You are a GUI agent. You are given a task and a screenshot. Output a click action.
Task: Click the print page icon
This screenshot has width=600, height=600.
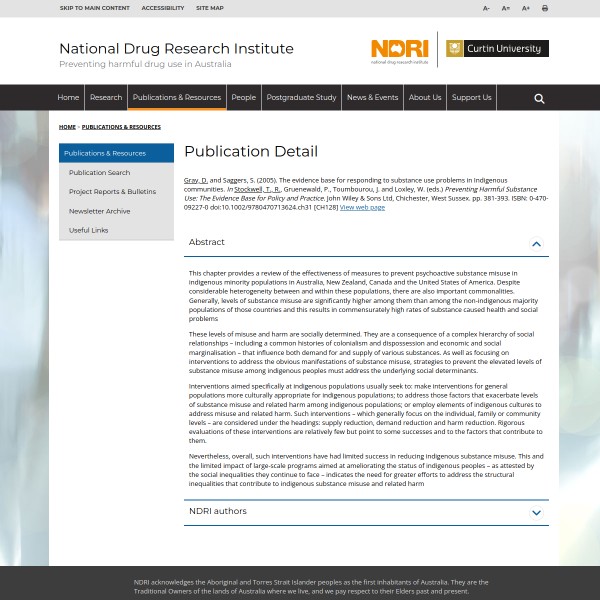click(x=545, y=8)
